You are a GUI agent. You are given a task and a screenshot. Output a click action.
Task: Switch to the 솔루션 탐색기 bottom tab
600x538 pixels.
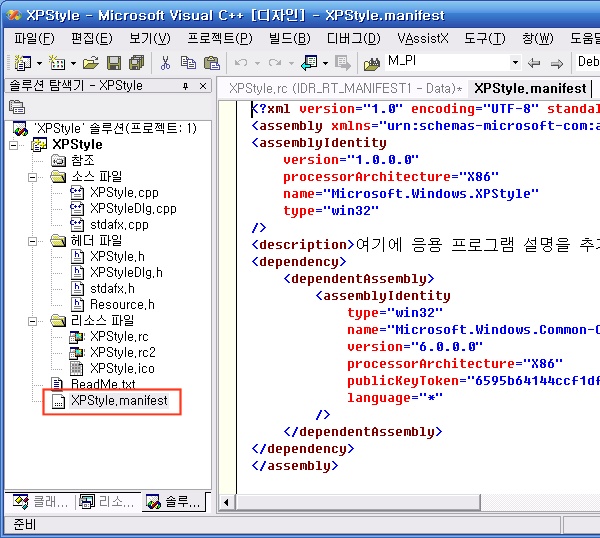point(174,501)
